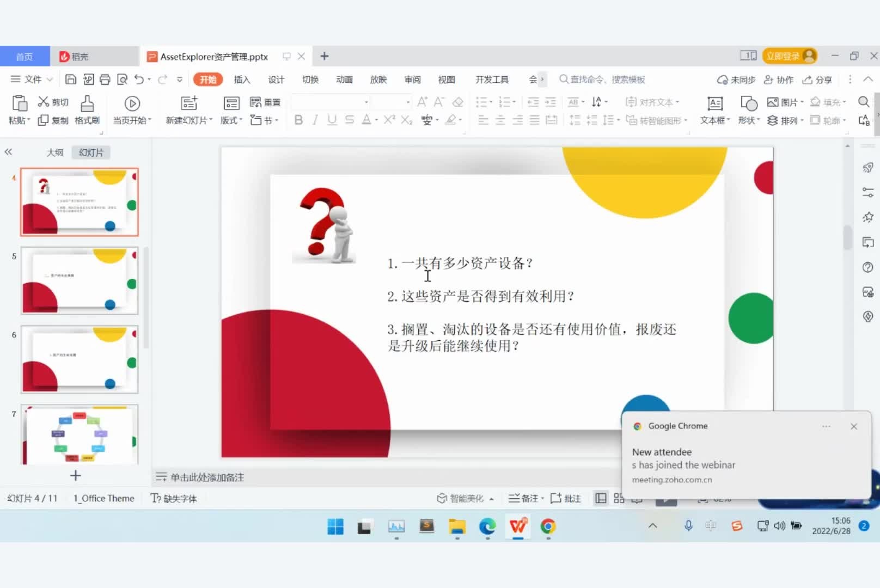Collapse the slide panel with double-chevron icon
Viewport: 880px width, 588px height.
point(8,152)
